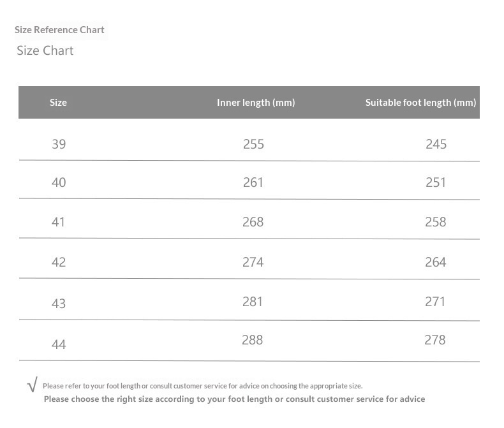504x428 pixels.
Task: Select size 43 row label
Action: click(59, 304)
